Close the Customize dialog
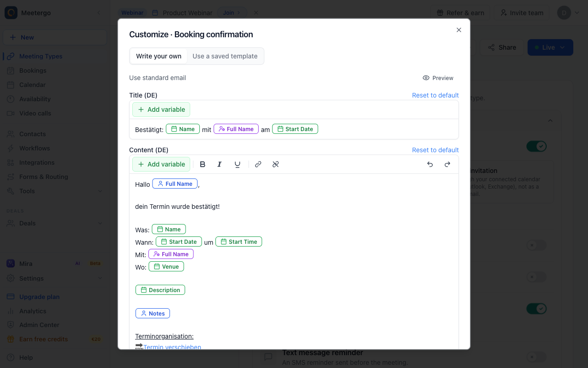The width and height of the screenshot is (588, 368). click(458, 30)
